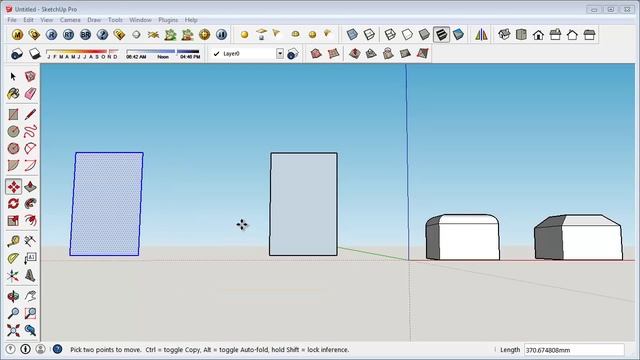Select the Zoom Window tool
Image resolution: width=640 pixels, height=360 pixels.
coord(30,313)
